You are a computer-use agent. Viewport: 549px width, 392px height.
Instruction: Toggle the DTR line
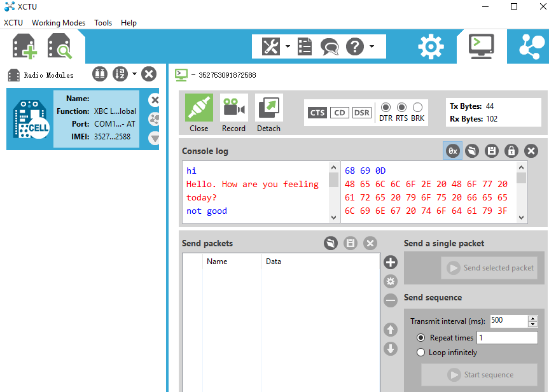pos(386,107)
